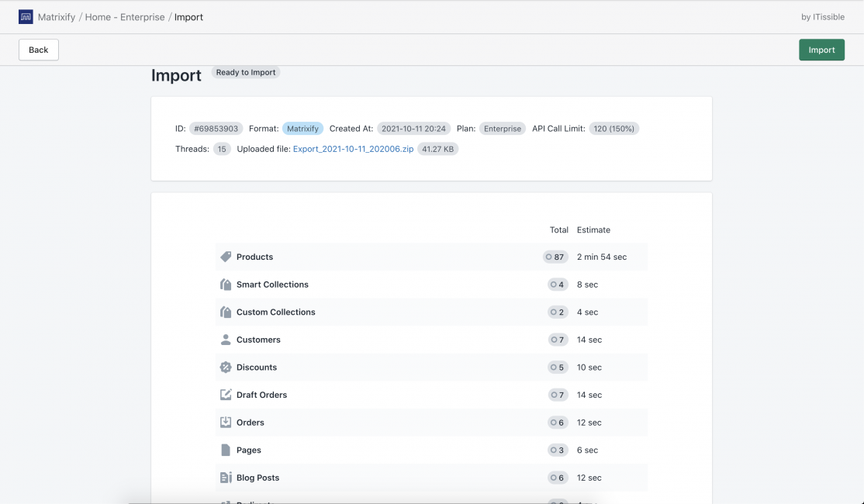Select the Customers person icon
Viewport: 864px width, 504px height.
225,339
